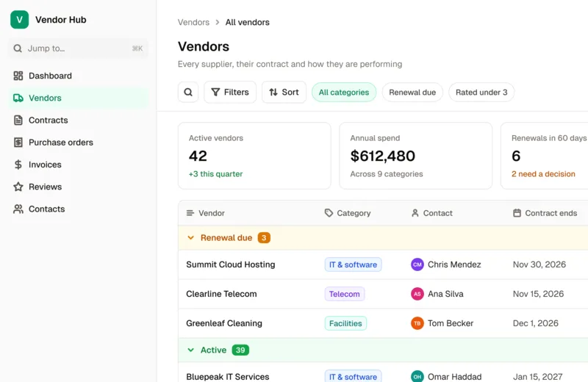This screenshot has width=588, height=382.
Task: Click contact name Tom Becker
Action: pos(451,323)
